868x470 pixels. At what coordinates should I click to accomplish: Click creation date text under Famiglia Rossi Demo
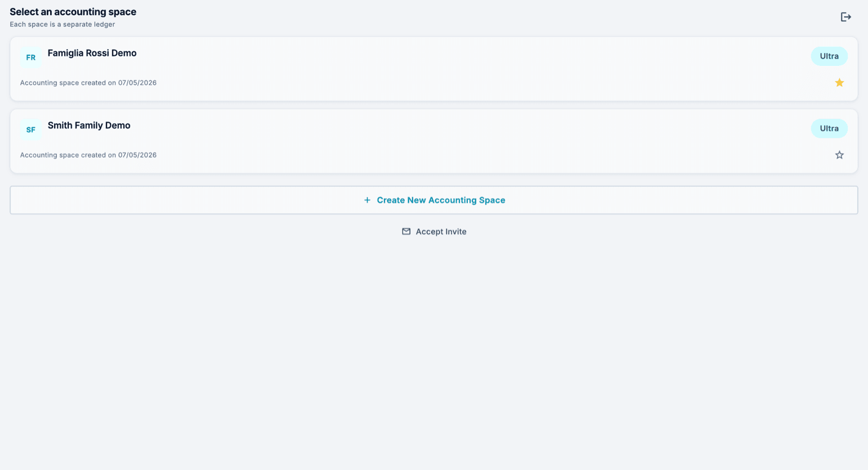88,83
